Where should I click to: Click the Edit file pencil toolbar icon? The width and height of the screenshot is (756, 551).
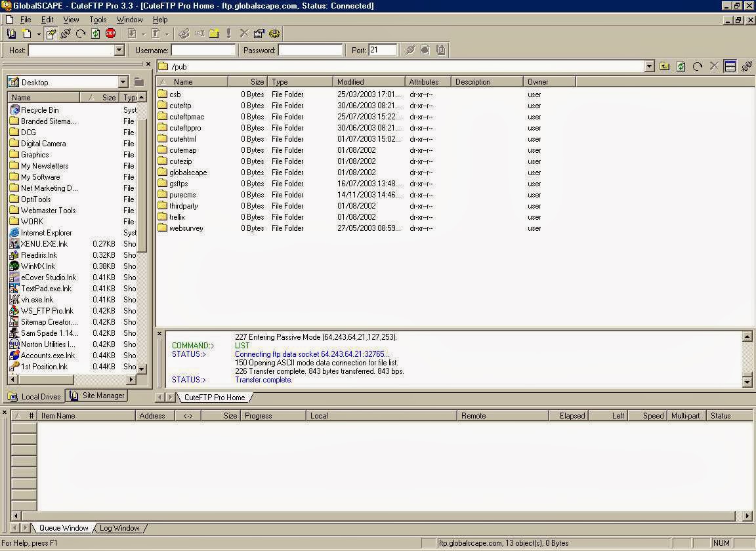click(x=184, y=33)
